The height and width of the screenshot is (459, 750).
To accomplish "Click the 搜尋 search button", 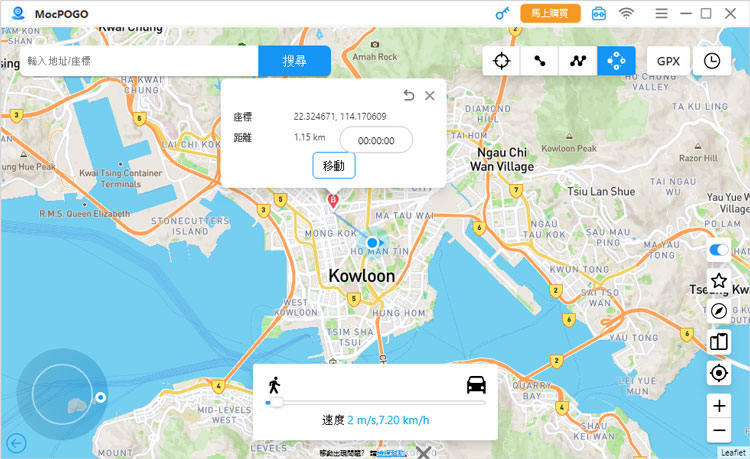I will tap(294, 61).
